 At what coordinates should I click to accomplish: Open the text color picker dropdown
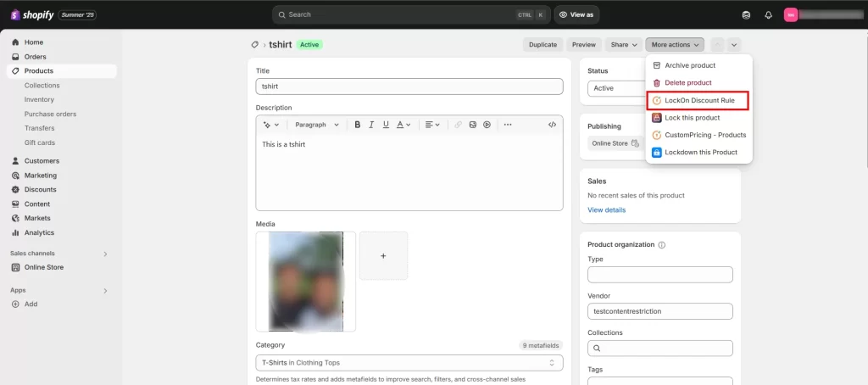[x=404, y=125]
